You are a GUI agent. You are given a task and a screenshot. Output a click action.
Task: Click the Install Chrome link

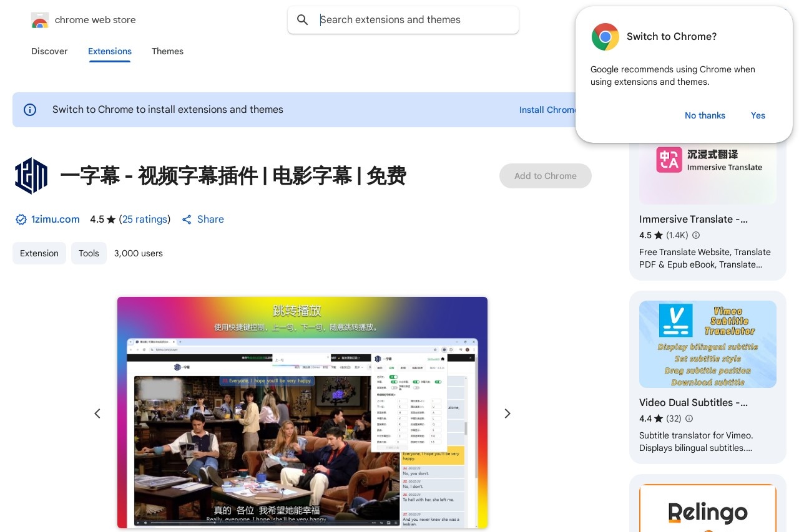547,110
